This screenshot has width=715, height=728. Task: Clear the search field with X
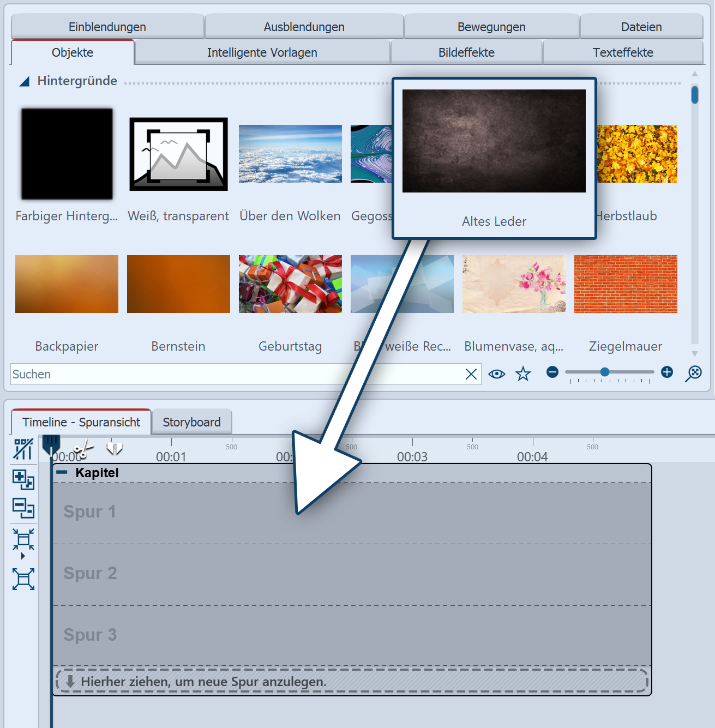pos(471,374)
